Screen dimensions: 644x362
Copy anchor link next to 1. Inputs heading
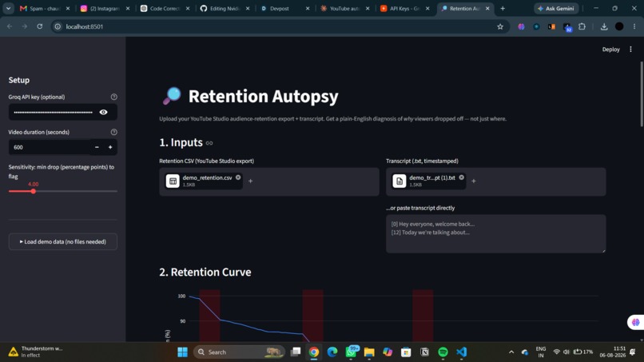[x=209, y=143]
